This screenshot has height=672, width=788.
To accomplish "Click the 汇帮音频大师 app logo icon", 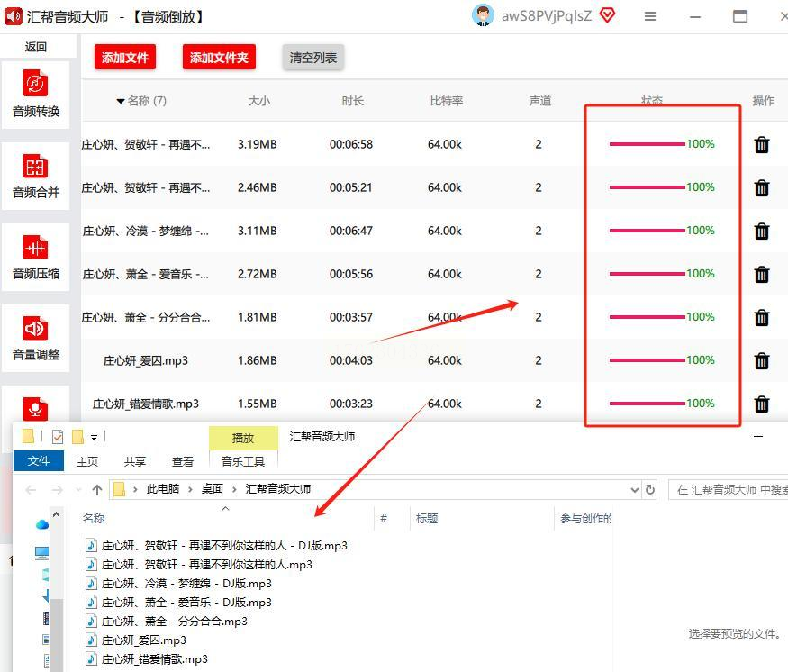I will [14, 16].
